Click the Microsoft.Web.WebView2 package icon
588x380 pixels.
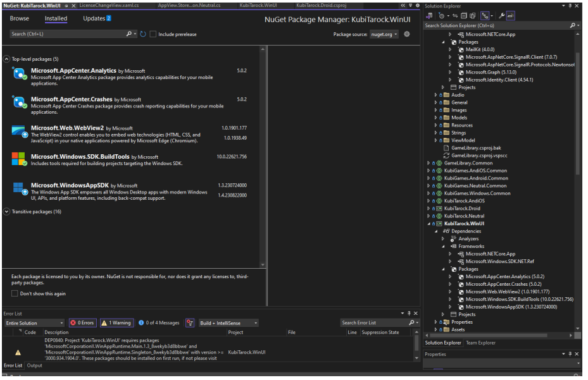point(19,131)
